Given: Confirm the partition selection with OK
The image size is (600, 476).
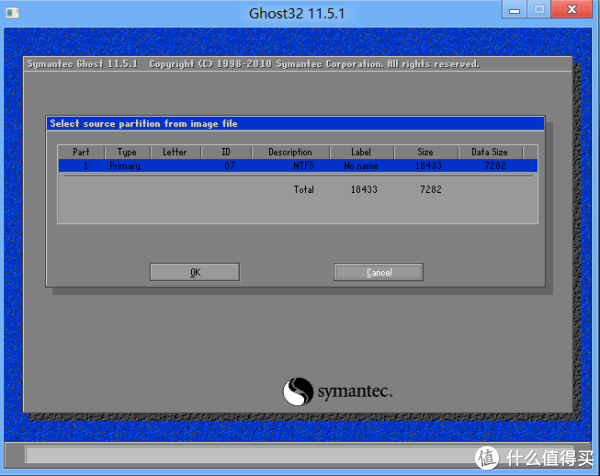Looking at the screenshot, I should [195, 272].
